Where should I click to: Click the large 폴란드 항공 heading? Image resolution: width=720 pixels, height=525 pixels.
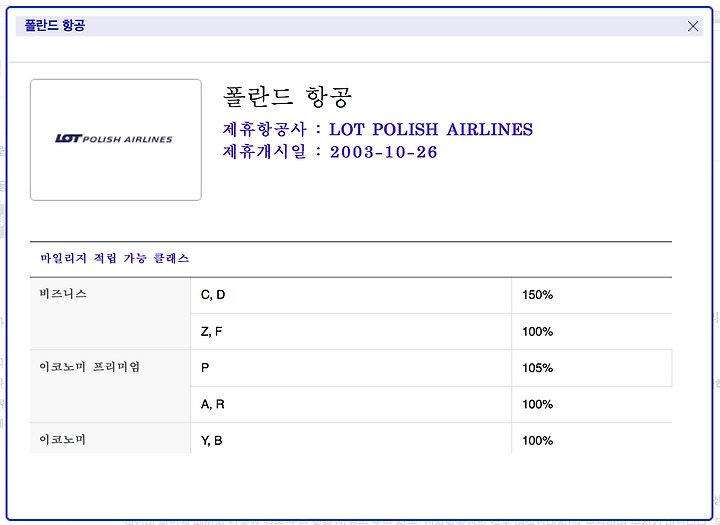[287, 97]
